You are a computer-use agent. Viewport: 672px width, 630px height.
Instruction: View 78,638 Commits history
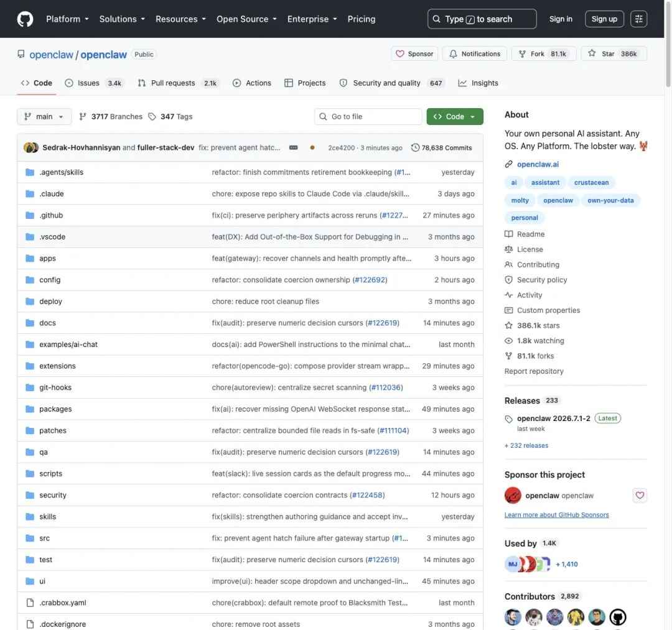pyautogui.click(x=441, y=148)
